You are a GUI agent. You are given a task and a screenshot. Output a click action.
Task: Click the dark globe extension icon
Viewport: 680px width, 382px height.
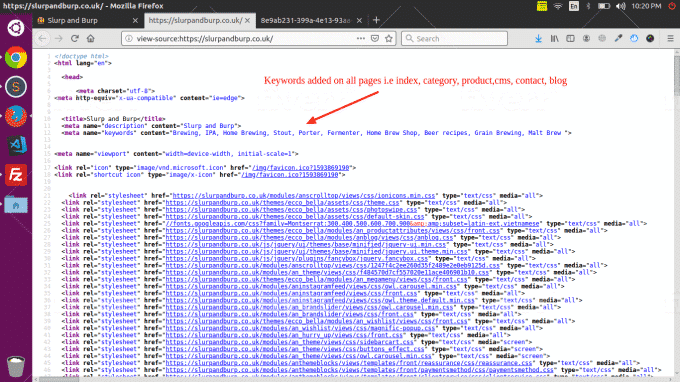click(x=650, y=39)
